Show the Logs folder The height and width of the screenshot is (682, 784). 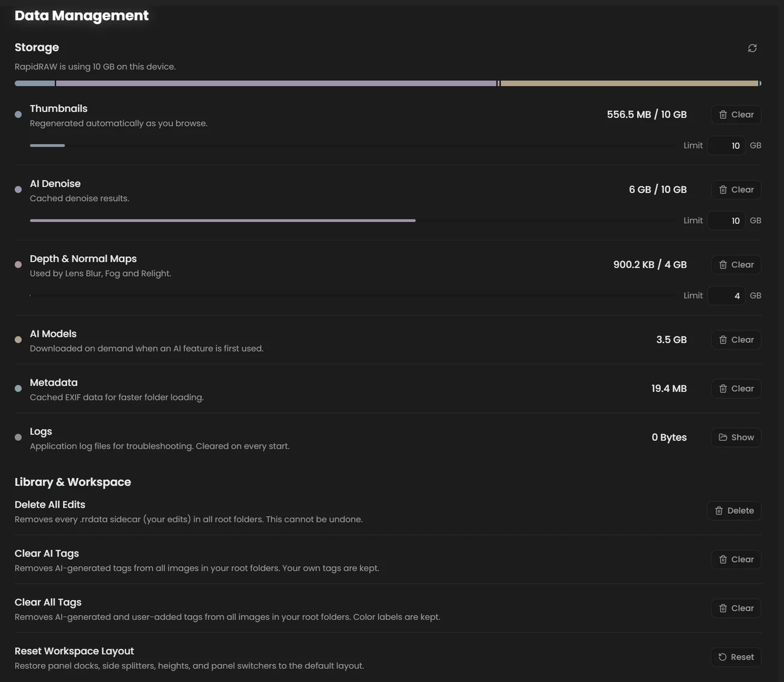pos(736,437)
